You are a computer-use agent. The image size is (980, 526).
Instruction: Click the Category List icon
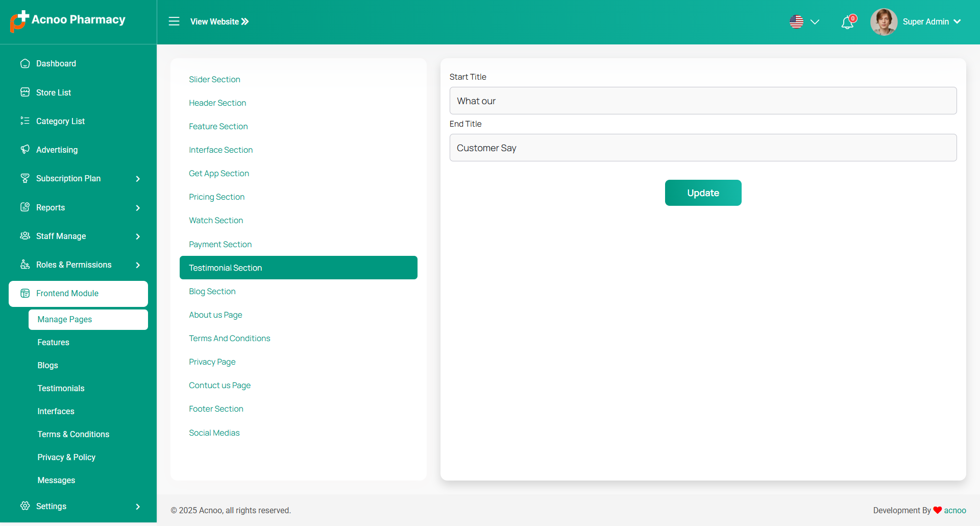click(25, 121)
